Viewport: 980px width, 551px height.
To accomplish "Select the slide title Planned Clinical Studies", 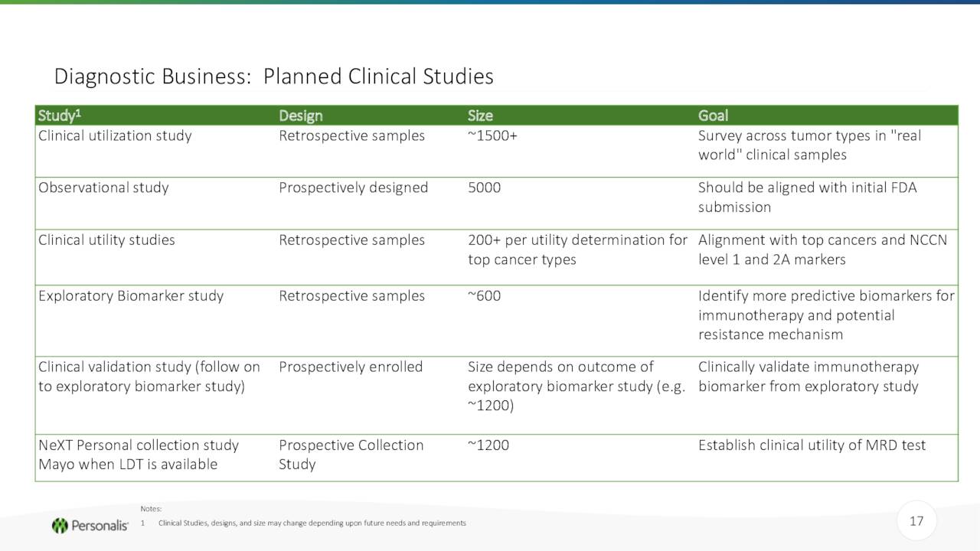I will [273, 77].
